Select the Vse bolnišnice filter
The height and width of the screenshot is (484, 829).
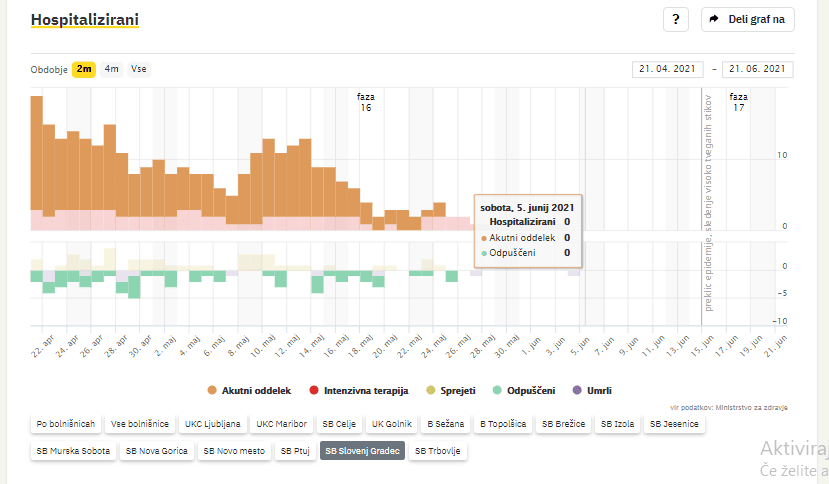[x=140, y=424]
